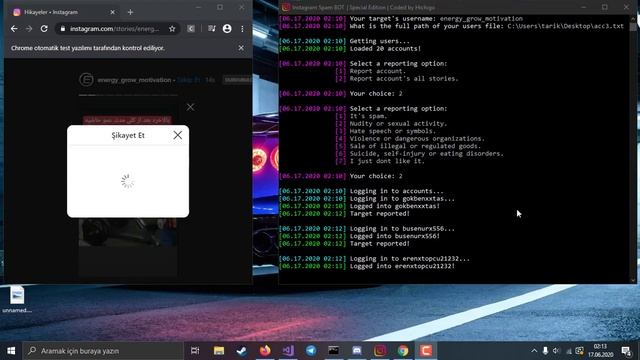Open Steam from taskbar
The height and width of the screenshot is (360, 640).
pyautogui.click(x=242, y=351)
